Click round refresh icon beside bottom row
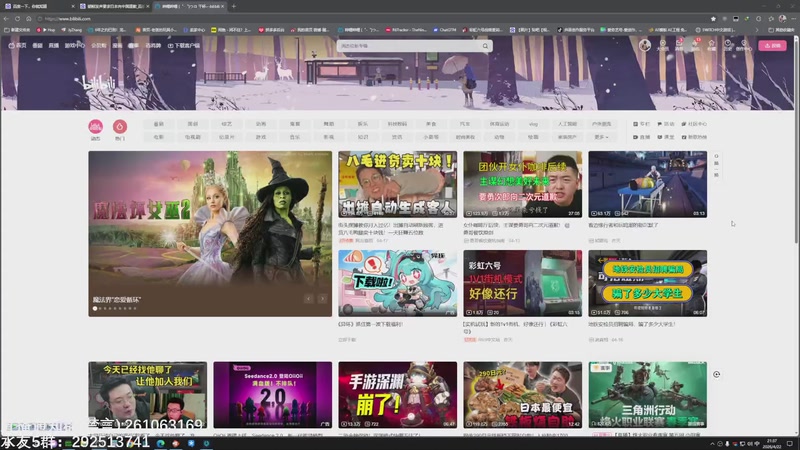The image size is (800, 450). click(x=716, y=374)
